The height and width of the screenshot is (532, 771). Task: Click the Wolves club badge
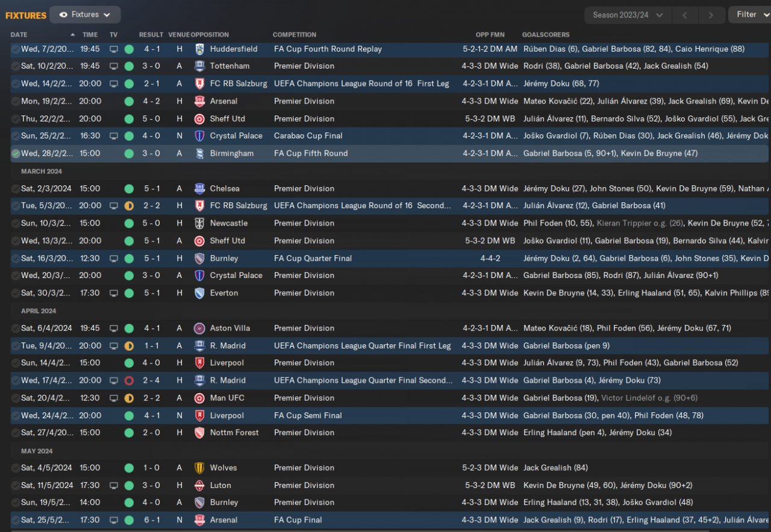[x=199, y=468]
